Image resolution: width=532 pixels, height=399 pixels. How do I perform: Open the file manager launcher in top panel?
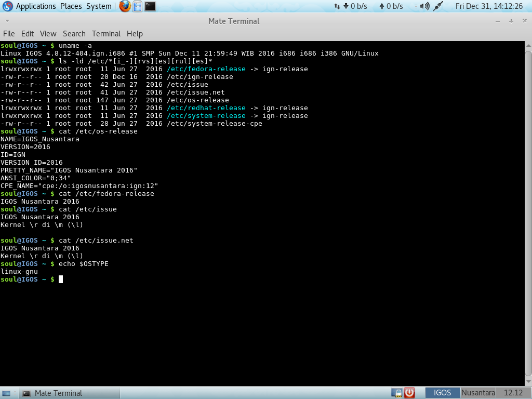137,6
